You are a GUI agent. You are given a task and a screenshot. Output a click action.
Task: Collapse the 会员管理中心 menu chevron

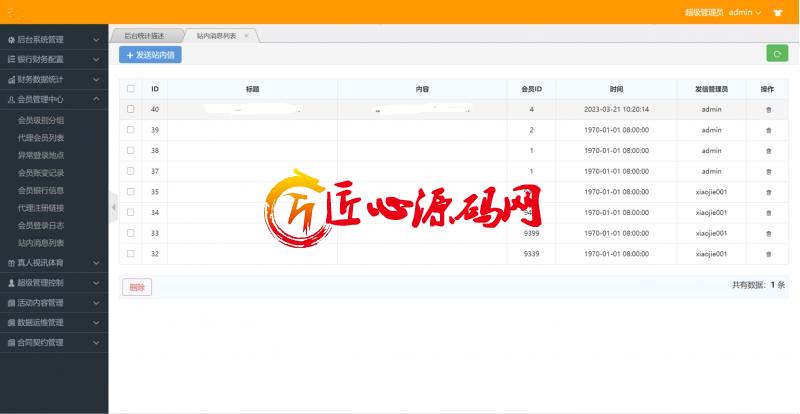click(96, 100)
